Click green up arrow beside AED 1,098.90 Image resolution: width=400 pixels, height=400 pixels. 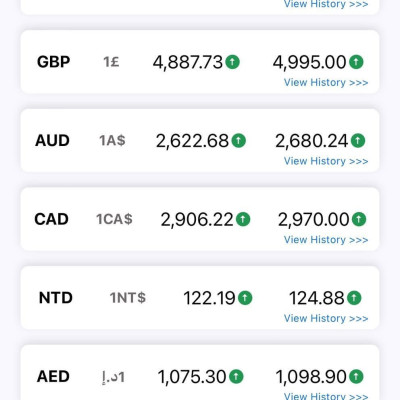356,376
